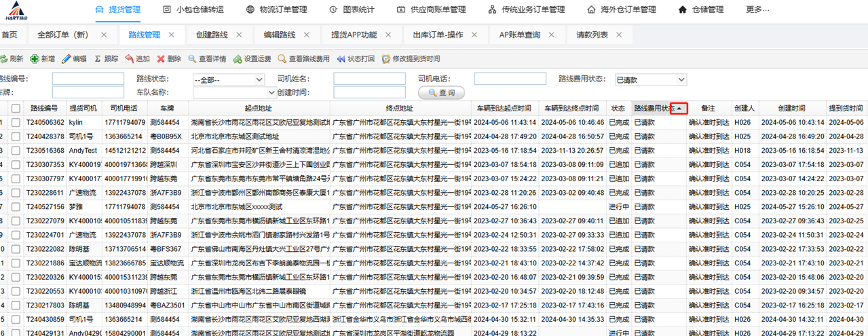Check the row checkbox for T240506362
Screen dimensions: 868x336
[16, 123]
